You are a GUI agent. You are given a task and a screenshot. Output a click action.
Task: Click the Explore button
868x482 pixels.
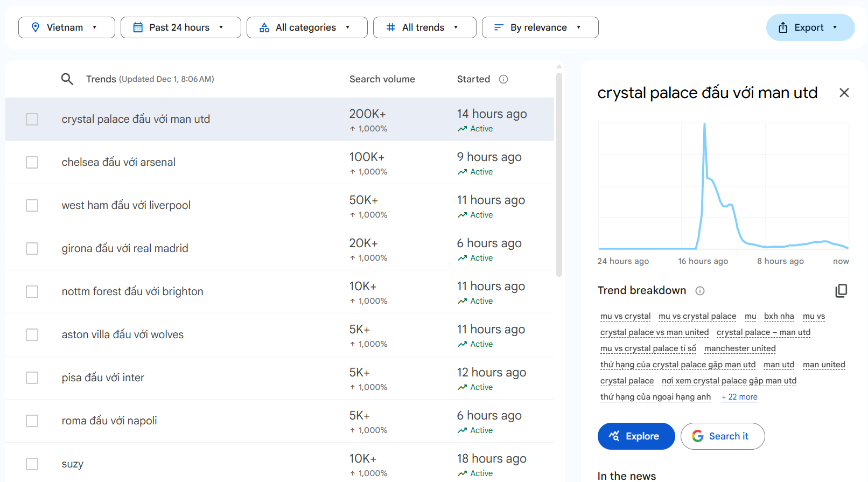click(636, 436)
